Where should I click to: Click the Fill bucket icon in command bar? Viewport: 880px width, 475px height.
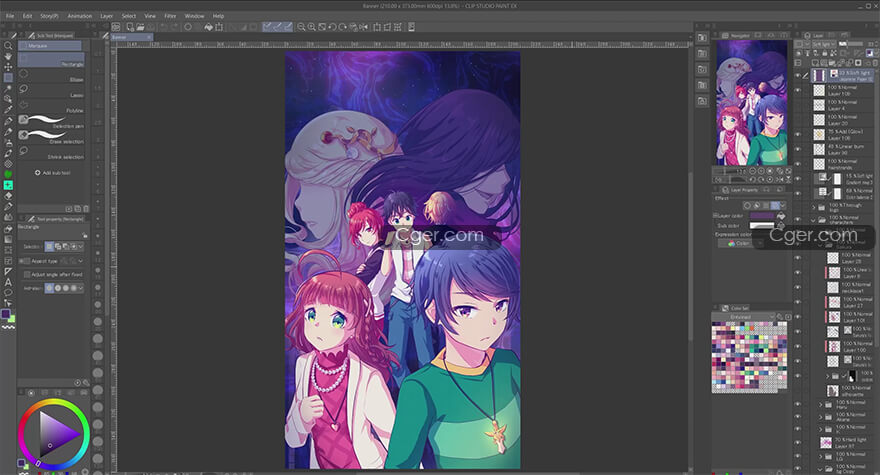click(x=208, y=27)
